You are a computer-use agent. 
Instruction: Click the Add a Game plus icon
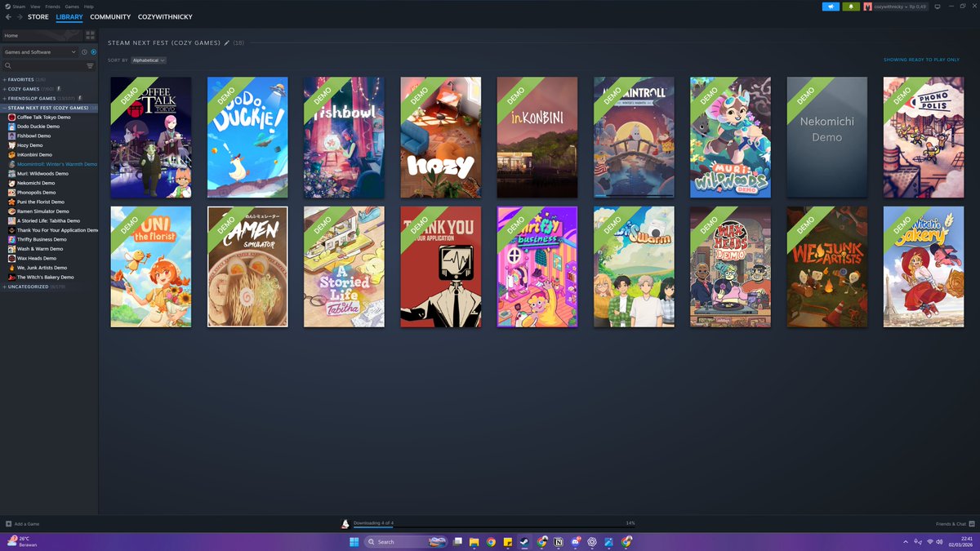[8, 523]
